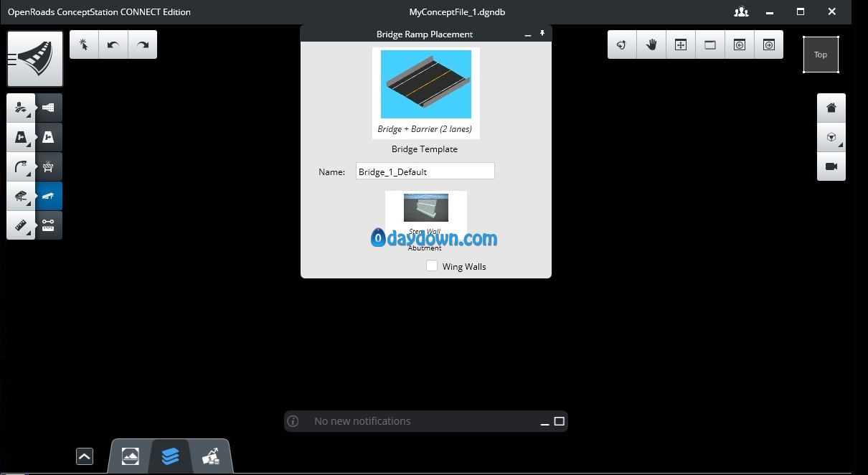
Task: Open the street light furniture tool group
Action: [x=21, y=166]
